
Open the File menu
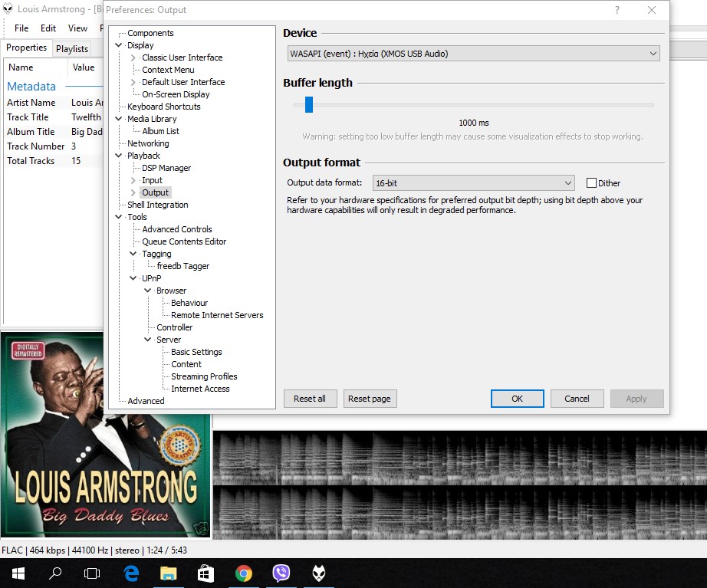coord(21,28)
